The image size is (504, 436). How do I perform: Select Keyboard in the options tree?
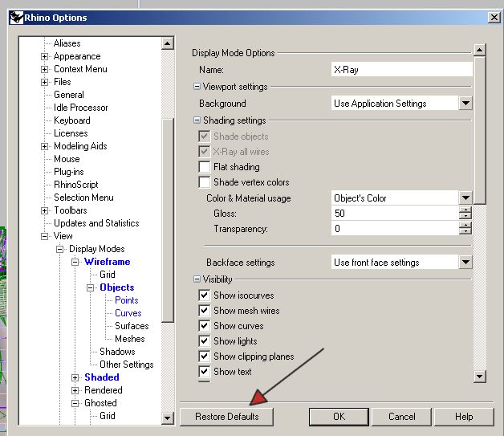72,120
